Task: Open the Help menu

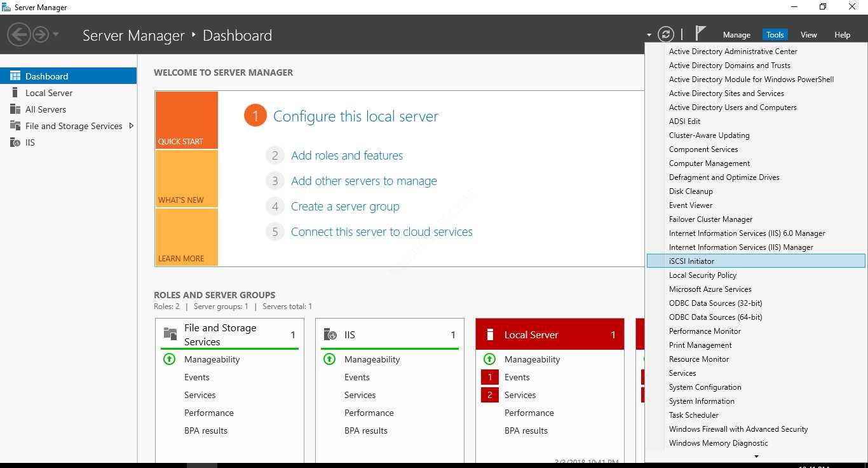Action: point(842,35)
